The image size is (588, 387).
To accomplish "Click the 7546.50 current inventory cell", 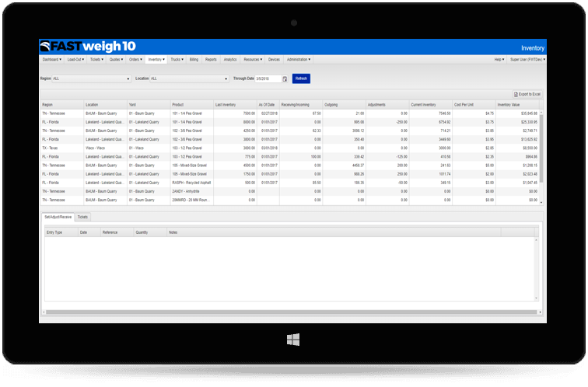I will (x=431, y=113).
